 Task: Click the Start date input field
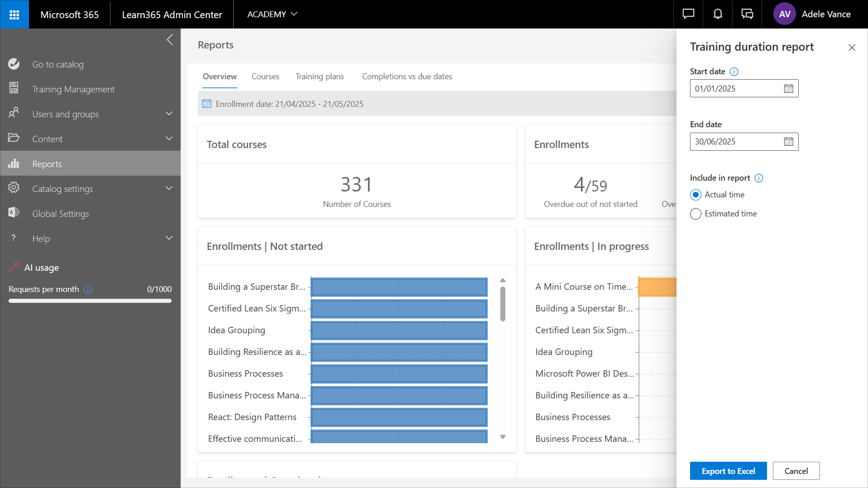[735, 89]
